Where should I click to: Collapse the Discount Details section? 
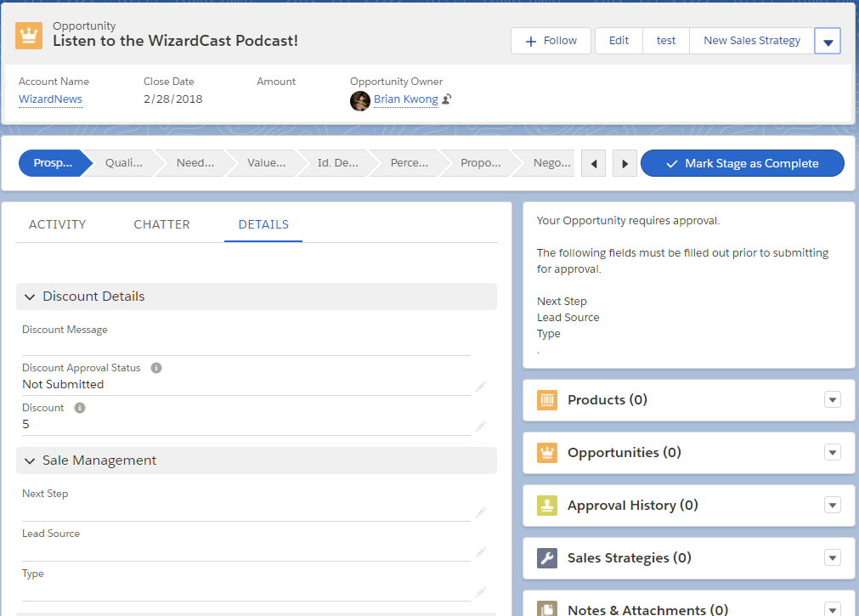tap(30, 297)
